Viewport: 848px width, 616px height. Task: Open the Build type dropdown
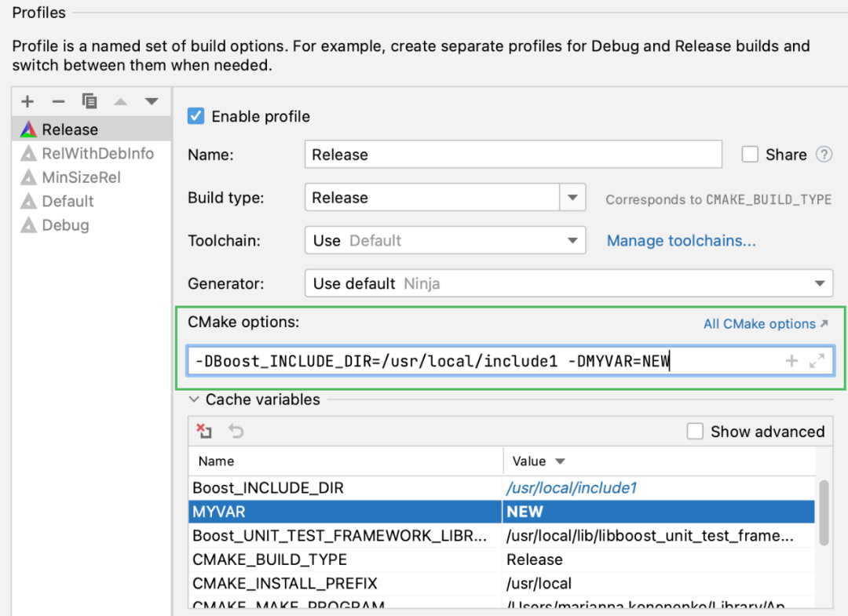(572, 198)
